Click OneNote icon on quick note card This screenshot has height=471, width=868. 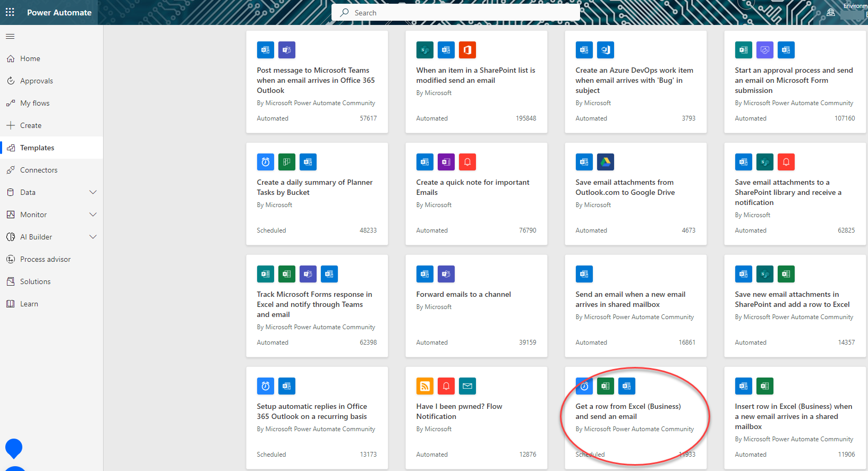pyautogui.click(x=446, y=162)
